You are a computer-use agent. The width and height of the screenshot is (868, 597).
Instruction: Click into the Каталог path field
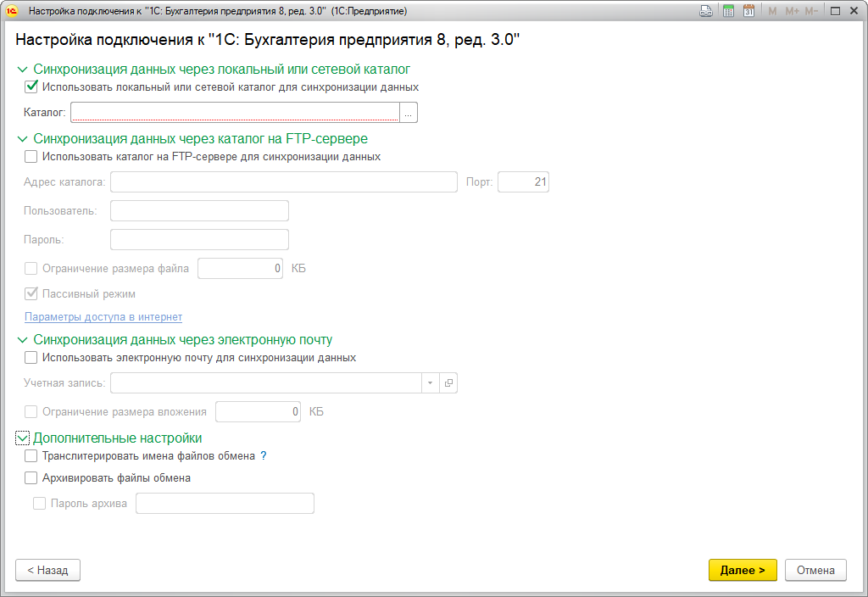235,113
